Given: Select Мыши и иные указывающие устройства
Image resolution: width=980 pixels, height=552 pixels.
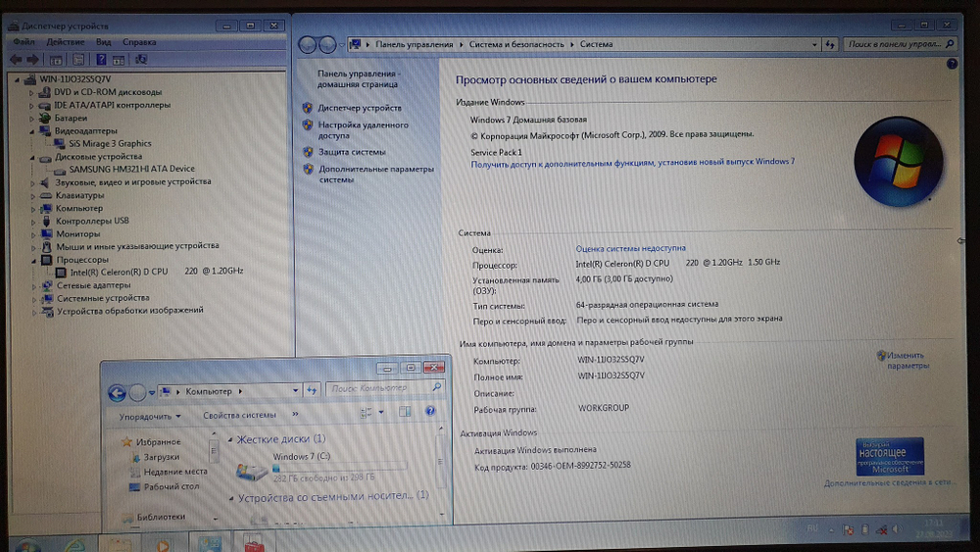Looking at the screenshot, I should 137,246.
